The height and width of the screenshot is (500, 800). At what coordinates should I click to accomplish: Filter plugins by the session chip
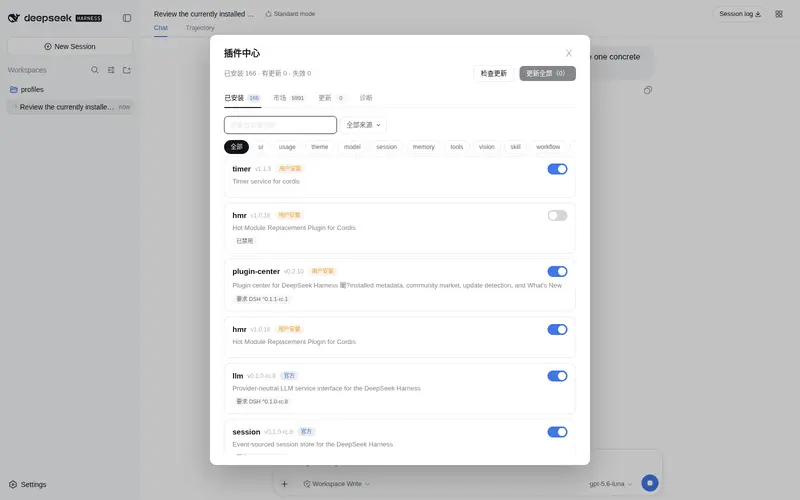[x=386, y=147]
